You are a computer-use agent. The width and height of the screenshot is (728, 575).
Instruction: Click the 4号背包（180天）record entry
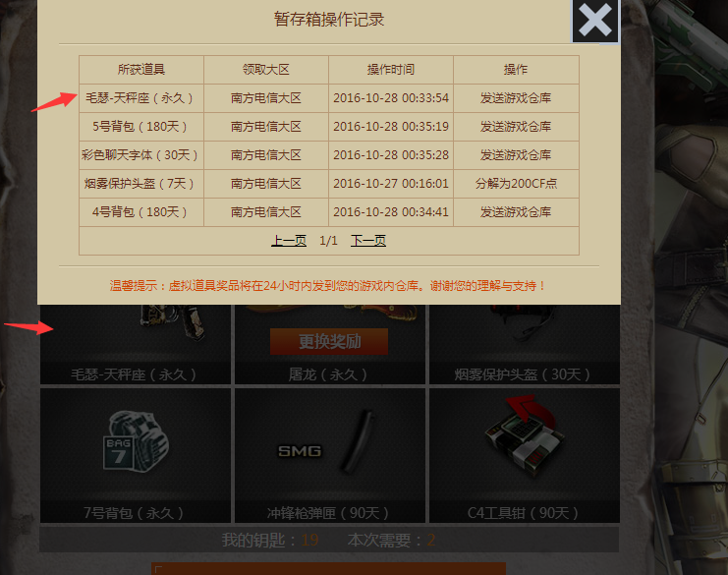(140, 212)
